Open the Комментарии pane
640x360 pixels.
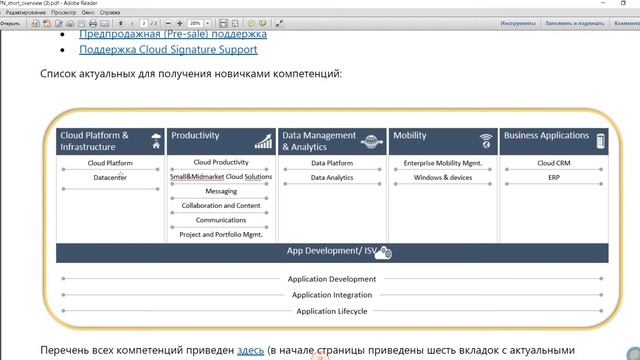[x=627, y=24]
